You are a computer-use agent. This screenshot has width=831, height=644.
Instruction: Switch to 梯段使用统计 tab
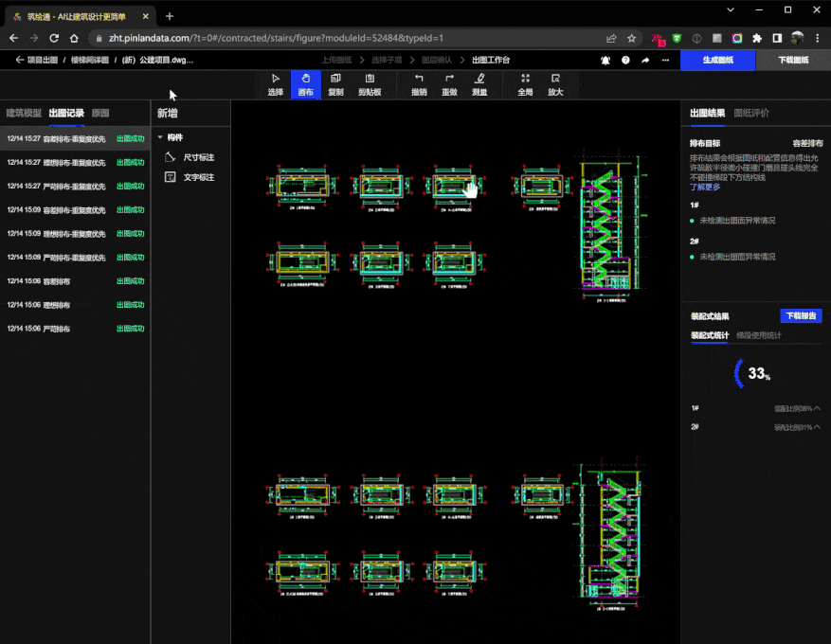759,335
